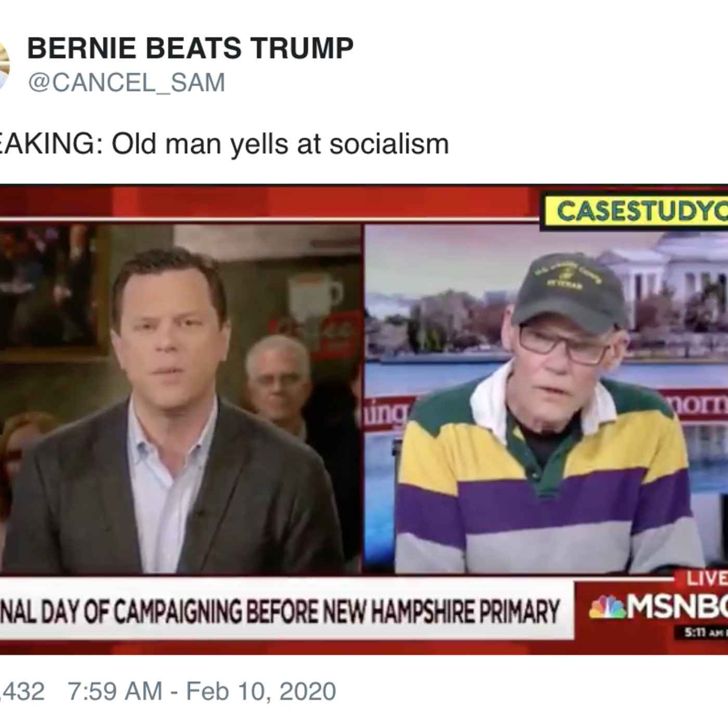Play the embedded MSNBC video clip
This screenshot has height=728, width=728.
[364, 416]
